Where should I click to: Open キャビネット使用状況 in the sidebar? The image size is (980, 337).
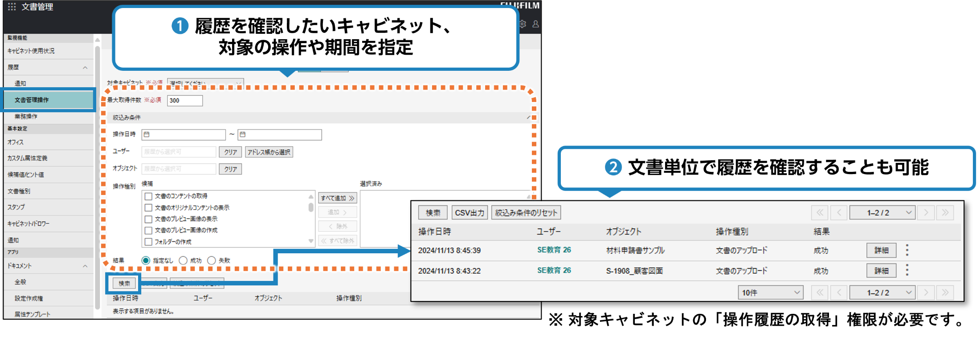[x=48, y=51]
